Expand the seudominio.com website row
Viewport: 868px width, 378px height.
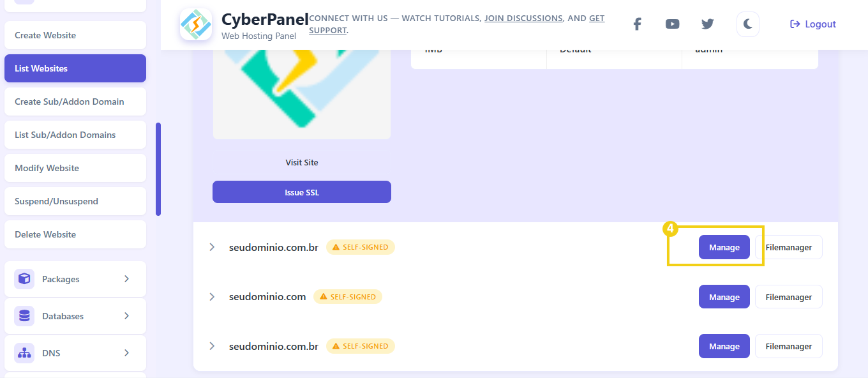[212, 296]
